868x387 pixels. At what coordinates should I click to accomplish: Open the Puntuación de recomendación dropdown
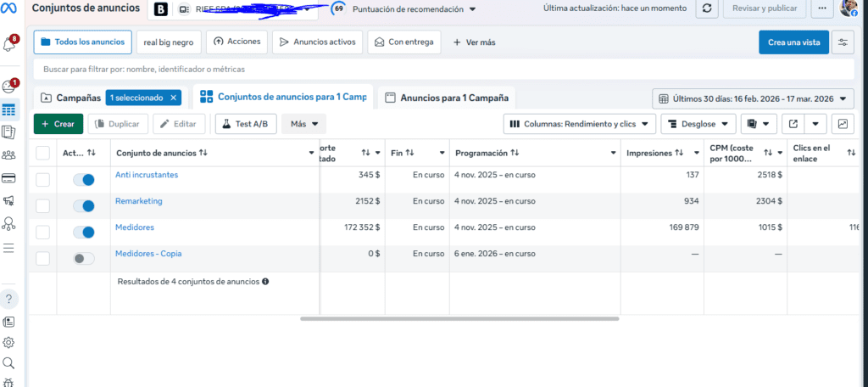pyautogui.click(x=414, y=9)
